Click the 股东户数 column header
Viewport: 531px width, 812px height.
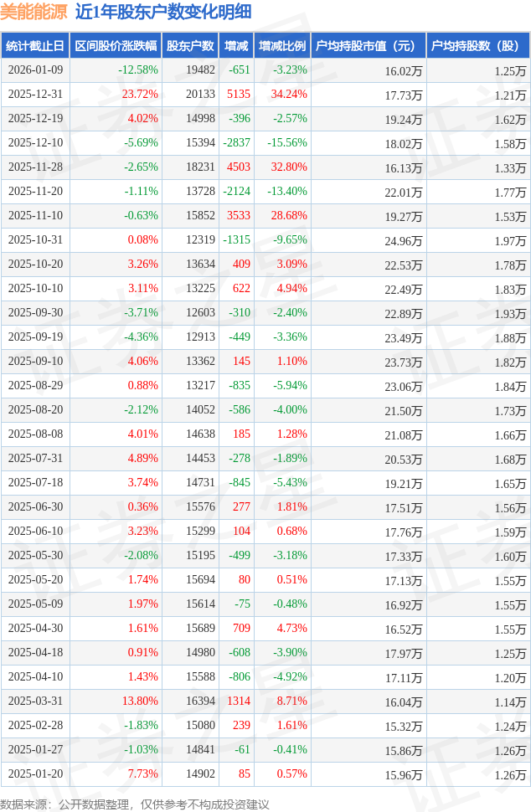coord(190,46)
